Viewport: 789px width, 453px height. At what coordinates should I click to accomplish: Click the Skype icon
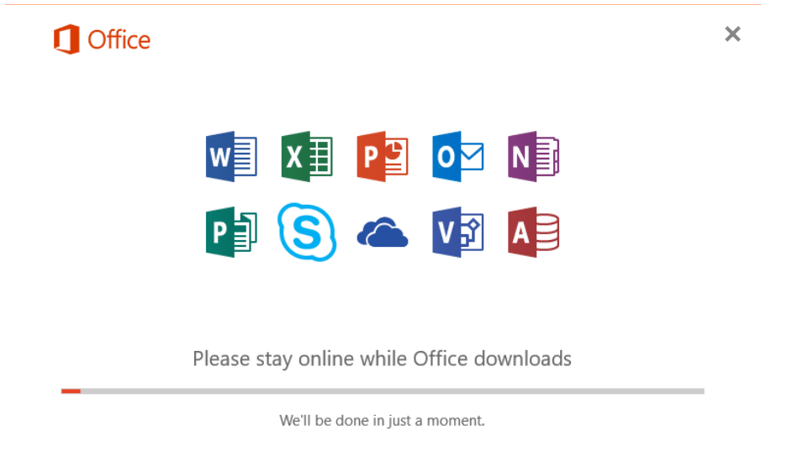click(x=307, y=232)
